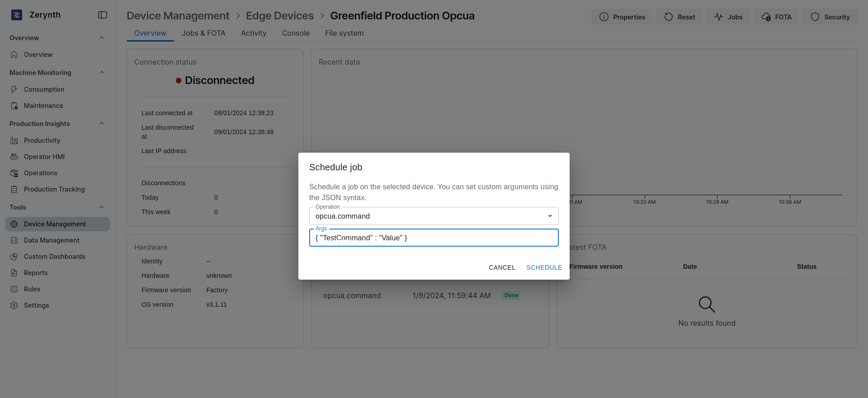
Task: Click the Jobs pulse icon
Action: [x=719, y=17]
